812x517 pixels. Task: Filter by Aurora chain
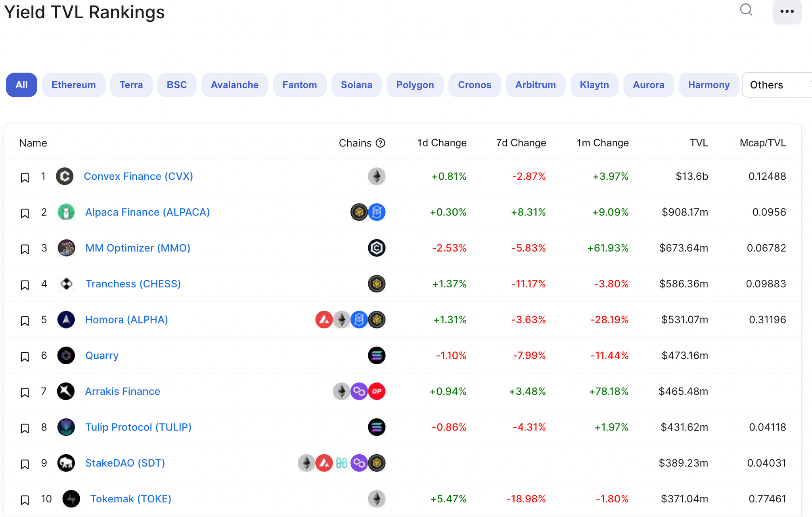click(x=649, y=85)
